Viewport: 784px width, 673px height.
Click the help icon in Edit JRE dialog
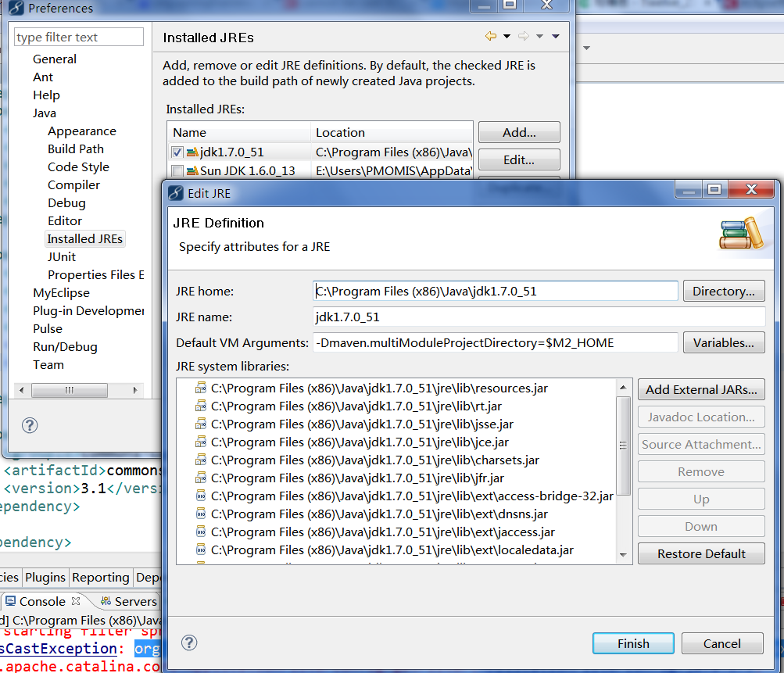click(189, 643)
